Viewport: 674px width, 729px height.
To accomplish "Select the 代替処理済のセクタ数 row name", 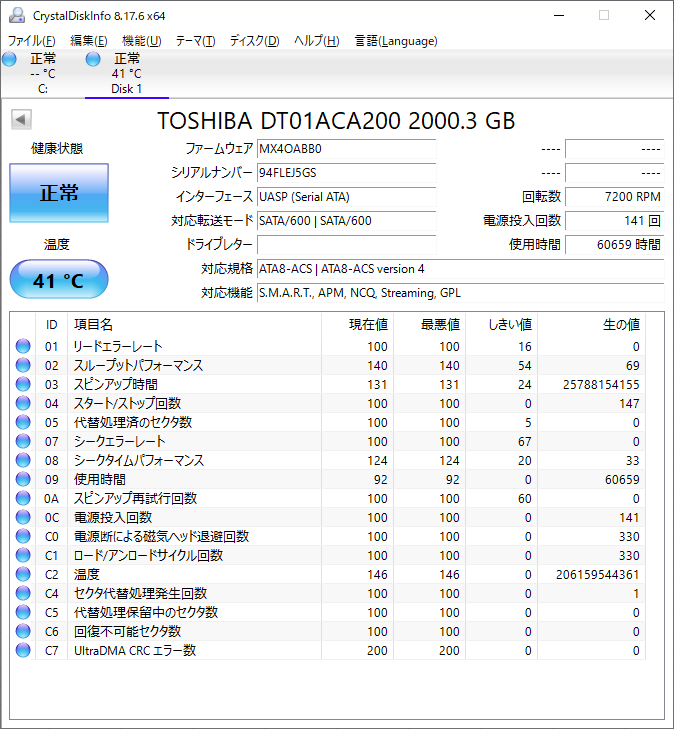I will [x=133, y=423].
